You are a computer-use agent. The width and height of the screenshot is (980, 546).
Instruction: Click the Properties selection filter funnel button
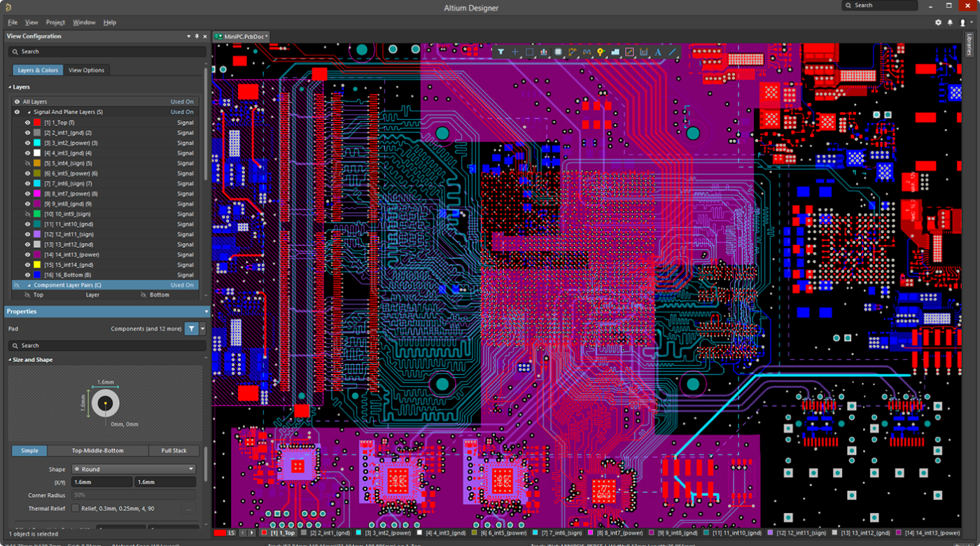tap(192, 328)
